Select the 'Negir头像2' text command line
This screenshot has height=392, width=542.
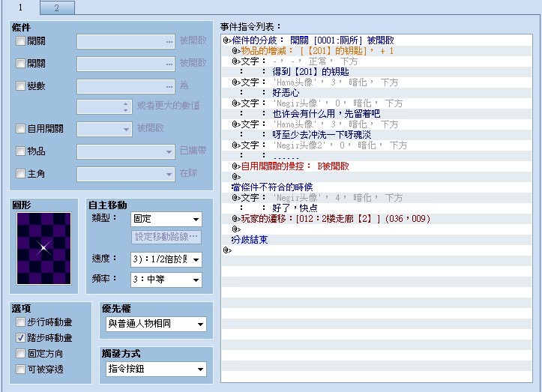point(377,145)
